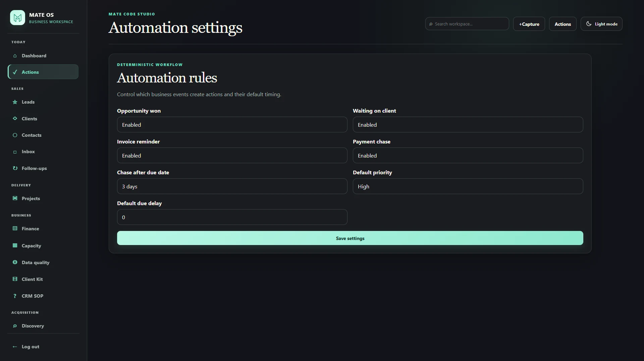Open the Client Kit label

click(32, 279)
